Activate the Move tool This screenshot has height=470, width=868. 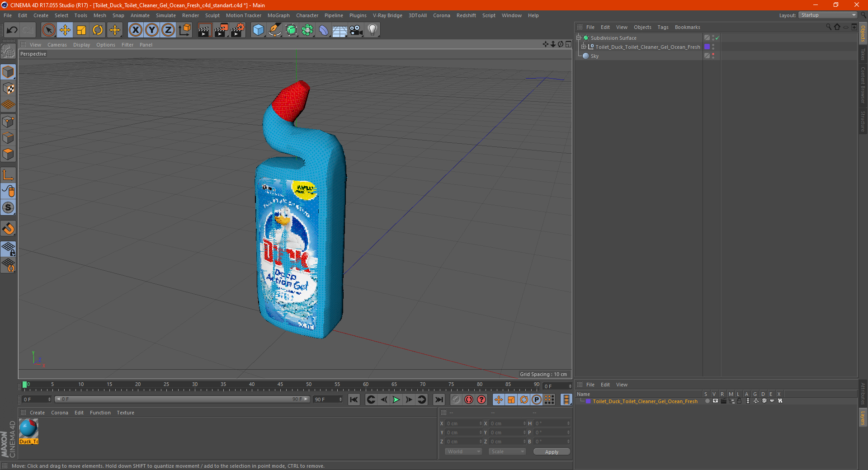pos(65,30)
